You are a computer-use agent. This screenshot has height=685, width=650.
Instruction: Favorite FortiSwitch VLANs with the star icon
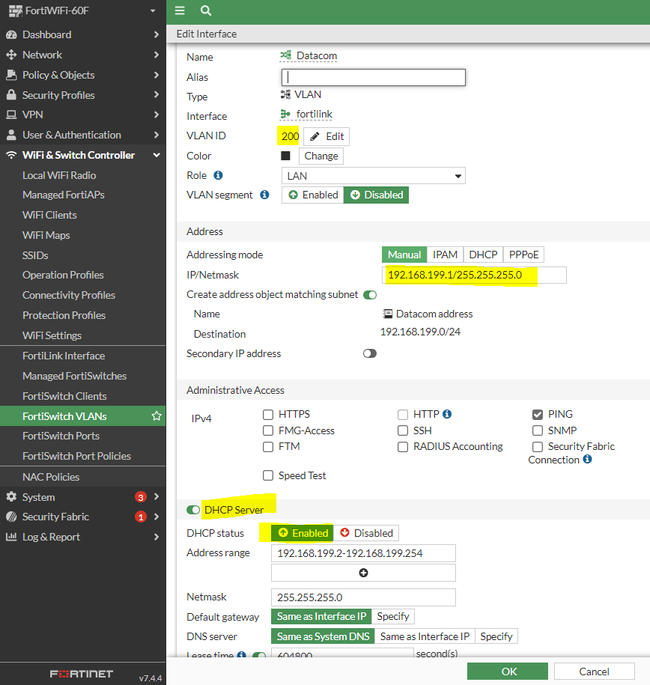(x=156, y=416)
